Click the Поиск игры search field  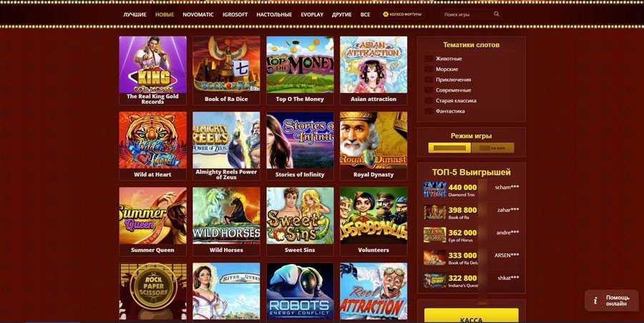coord(468,14)
